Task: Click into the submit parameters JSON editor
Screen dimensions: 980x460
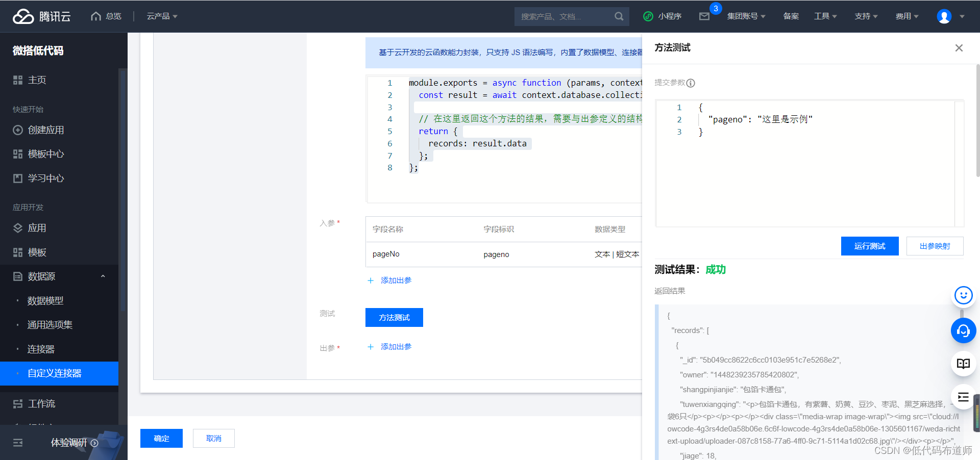Action: pyautogui.click(x=810, y=163)
